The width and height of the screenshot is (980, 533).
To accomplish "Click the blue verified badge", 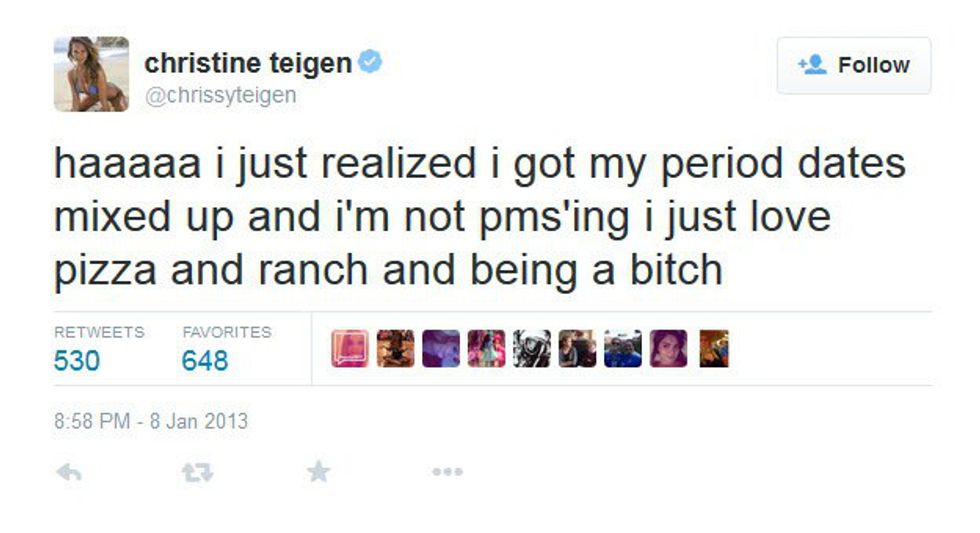I will click(x=371, y=64).
